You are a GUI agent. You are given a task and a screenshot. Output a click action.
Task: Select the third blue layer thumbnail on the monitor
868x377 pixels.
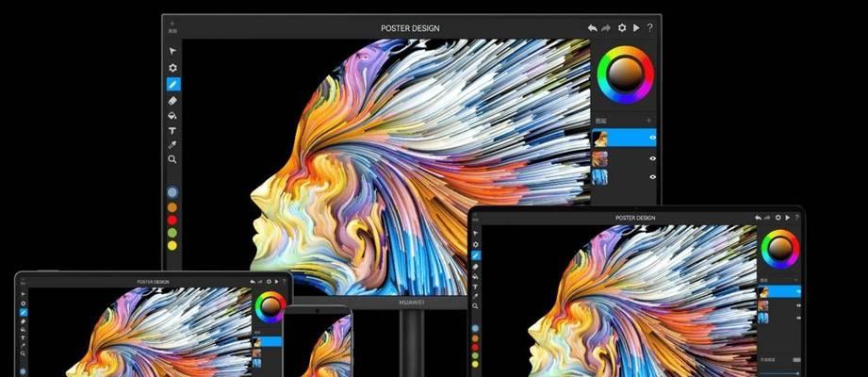[x=600, y=177]
